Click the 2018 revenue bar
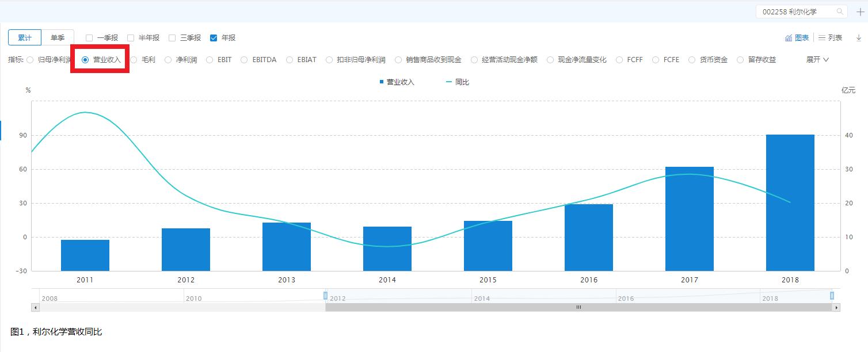 coord(790,202)
